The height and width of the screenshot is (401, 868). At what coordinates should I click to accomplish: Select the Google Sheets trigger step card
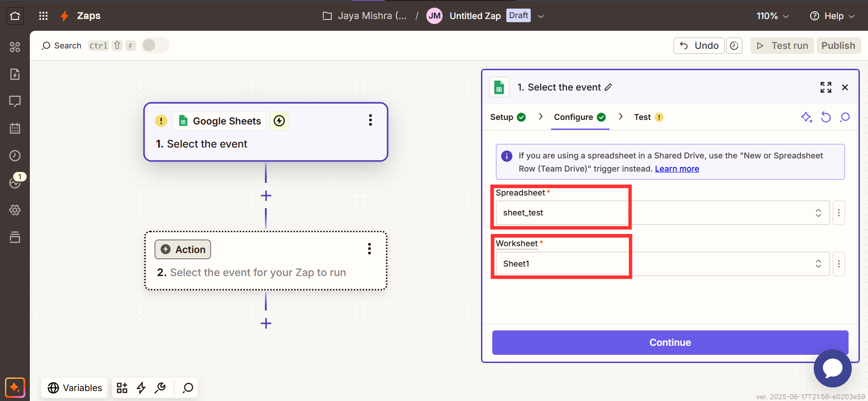[x=266, y=132]
